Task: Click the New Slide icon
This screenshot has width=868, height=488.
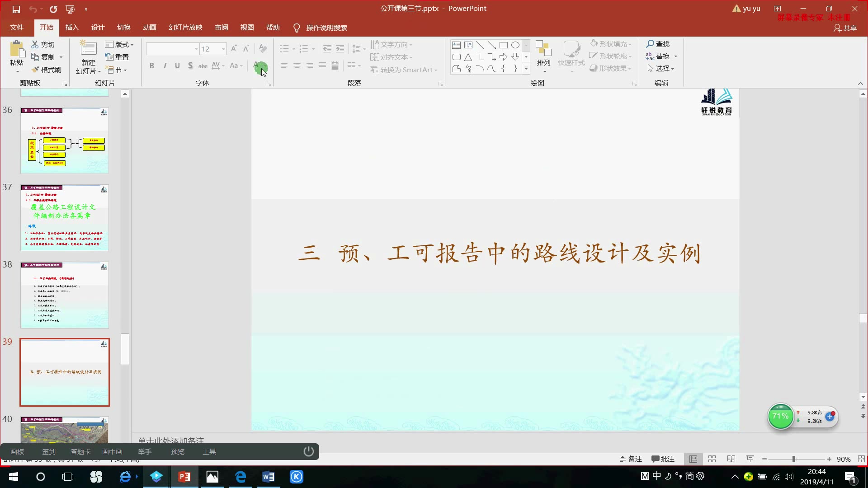Action: click(88, 49)
